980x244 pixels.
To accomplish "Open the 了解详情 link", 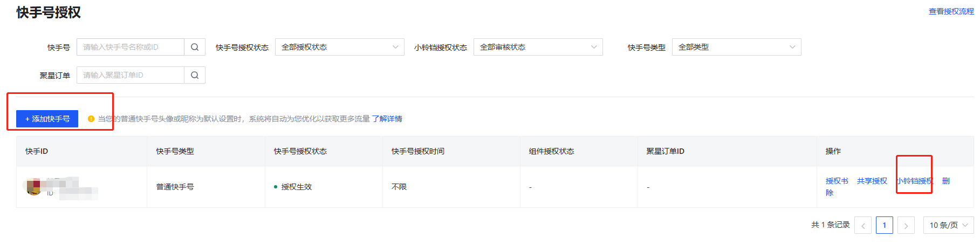I will tap(387, 119).
